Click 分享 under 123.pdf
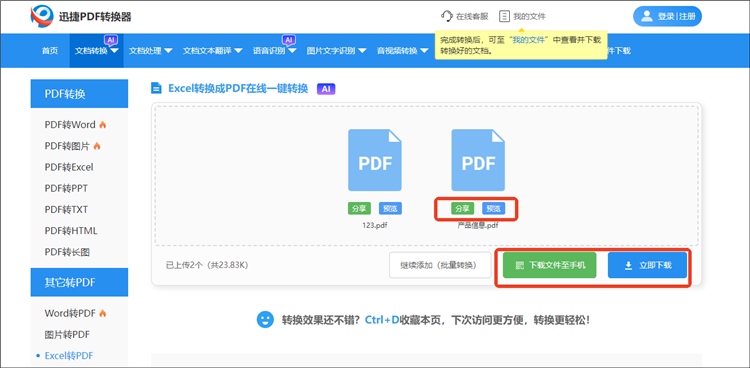This screenshot has width=750, height=368. pyautogui.click(x=359, y=209)
